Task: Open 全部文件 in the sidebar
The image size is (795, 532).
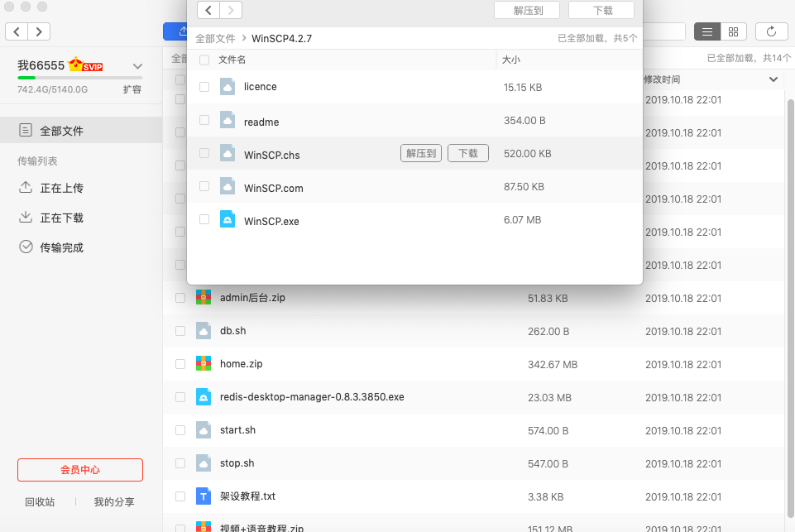Action: 62,131
